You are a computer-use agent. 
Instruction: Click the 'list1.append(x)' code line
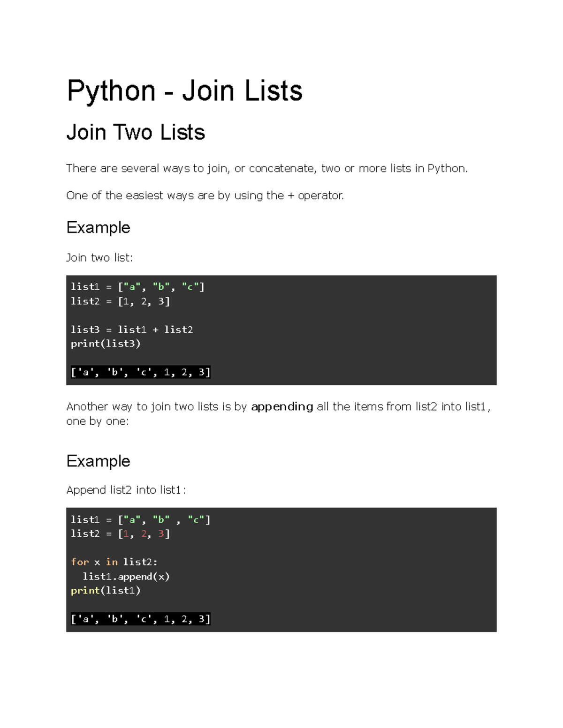pos(126,577)
